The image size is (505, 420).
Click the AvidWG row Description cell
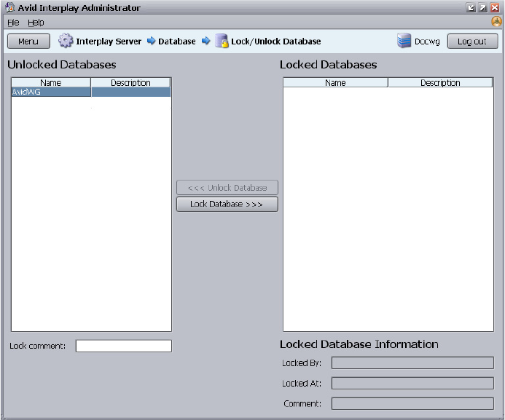tap(131, 92)
